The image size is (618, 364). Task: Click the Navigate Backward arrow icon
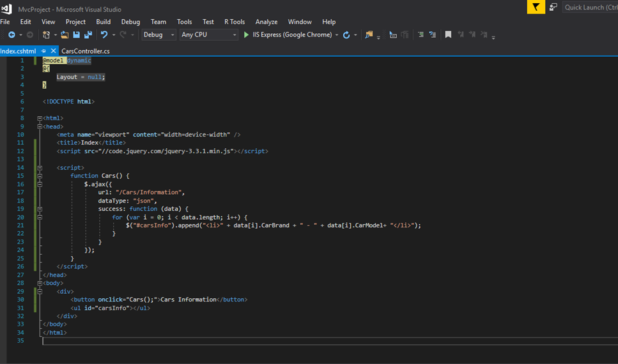12,34
